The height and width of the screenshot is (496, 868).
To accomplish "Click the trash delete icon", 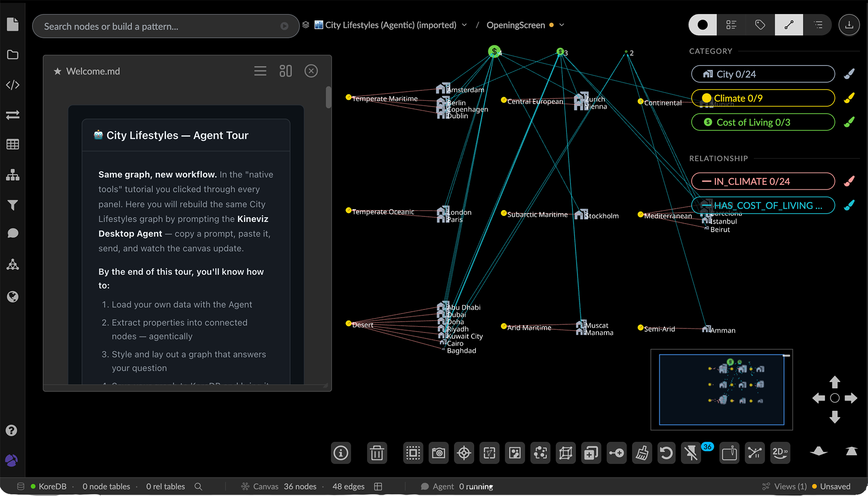I will [x=377, y=453].
